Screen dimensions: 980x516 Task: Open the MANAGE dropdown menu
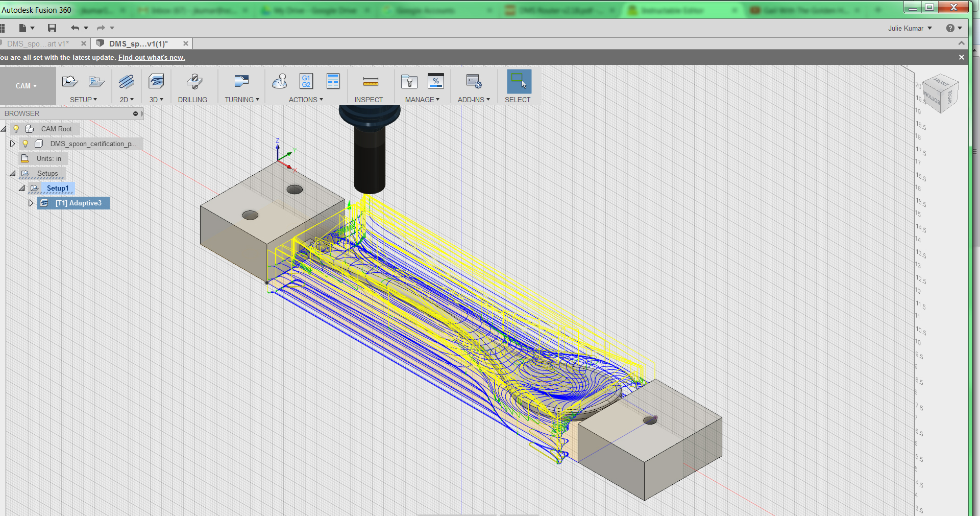click(422, 100)
